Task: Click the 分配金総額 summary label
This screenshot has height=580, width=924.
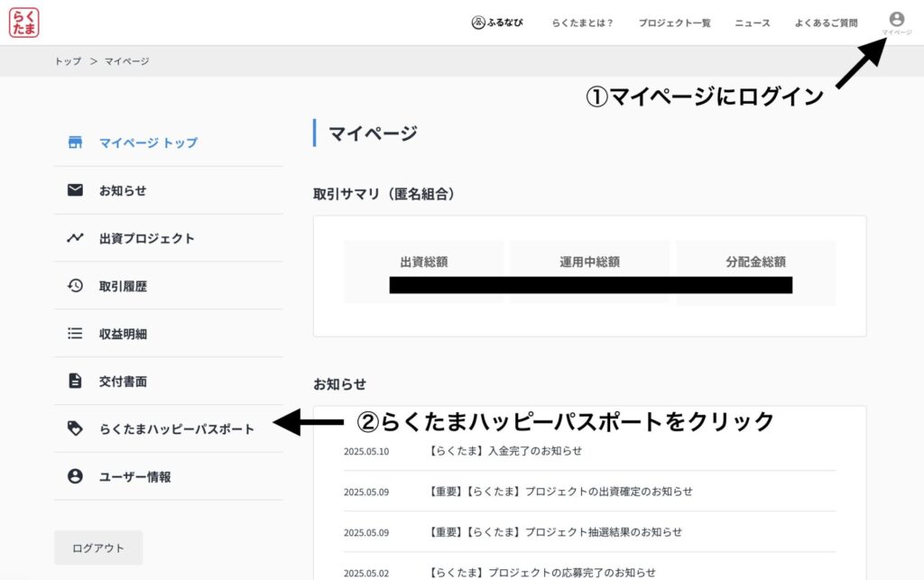Action: point(756,262)
